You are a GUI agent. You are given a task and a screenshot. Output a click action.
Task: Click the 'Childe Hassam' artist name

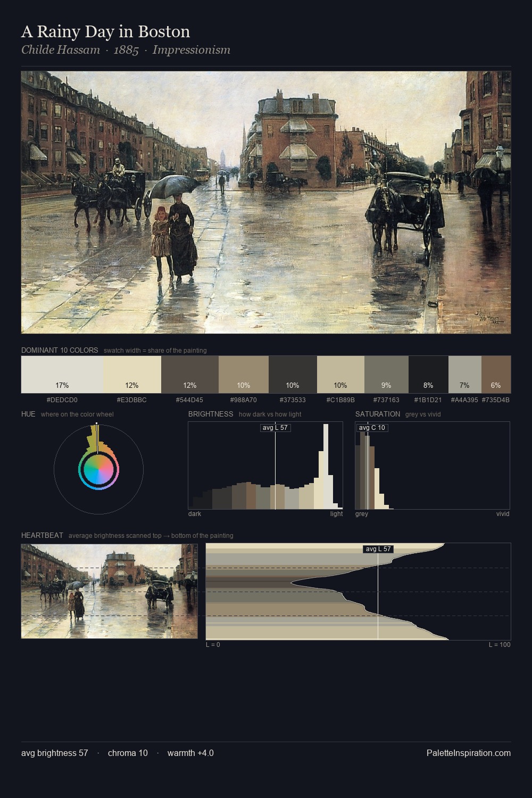click(61, 50)
